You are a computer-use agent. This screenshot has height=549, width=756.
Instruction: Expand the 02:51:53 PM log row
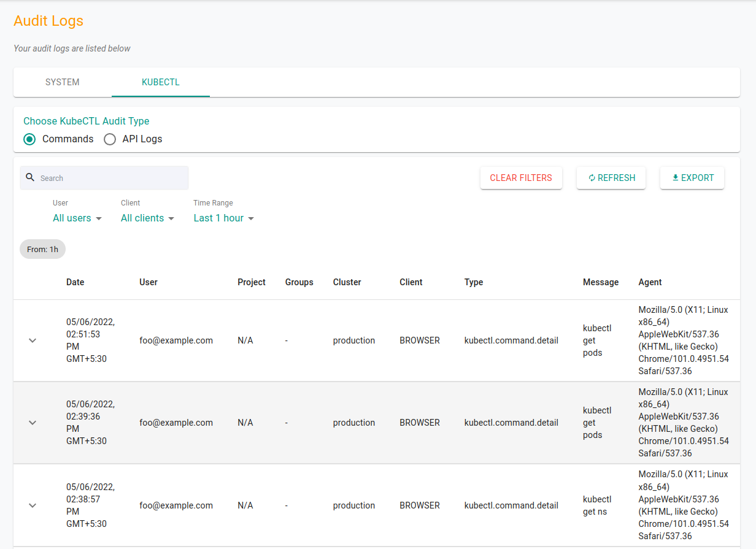[x=33, y=340]
